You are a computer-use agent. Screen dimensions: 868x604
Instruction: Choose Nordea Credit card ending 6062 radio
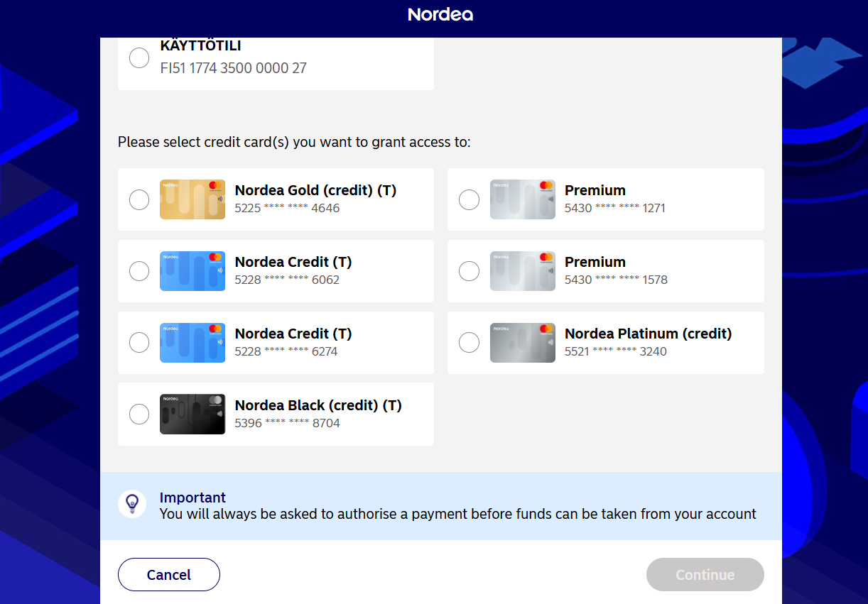point(139,271)
